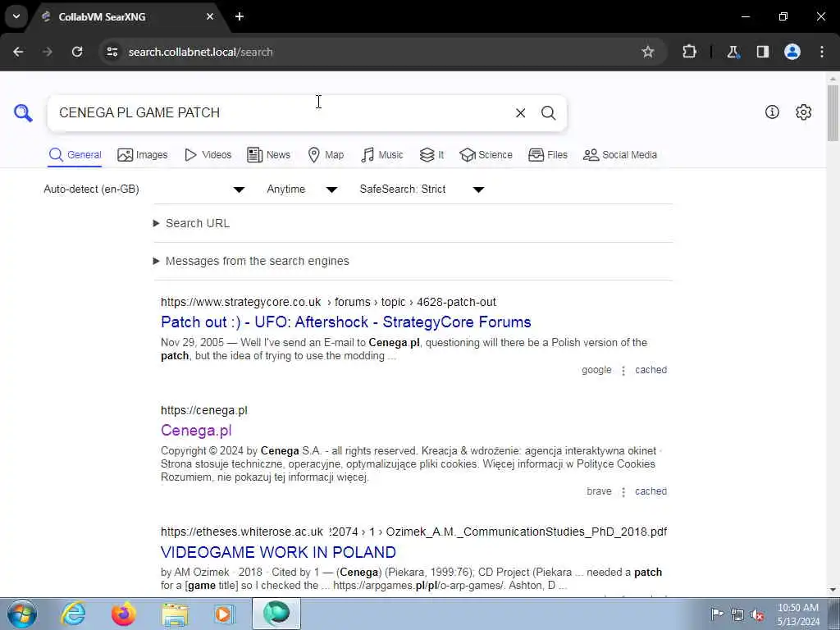
Task: Open cached copy of StrategyCore result
Action: click(651, 370)
